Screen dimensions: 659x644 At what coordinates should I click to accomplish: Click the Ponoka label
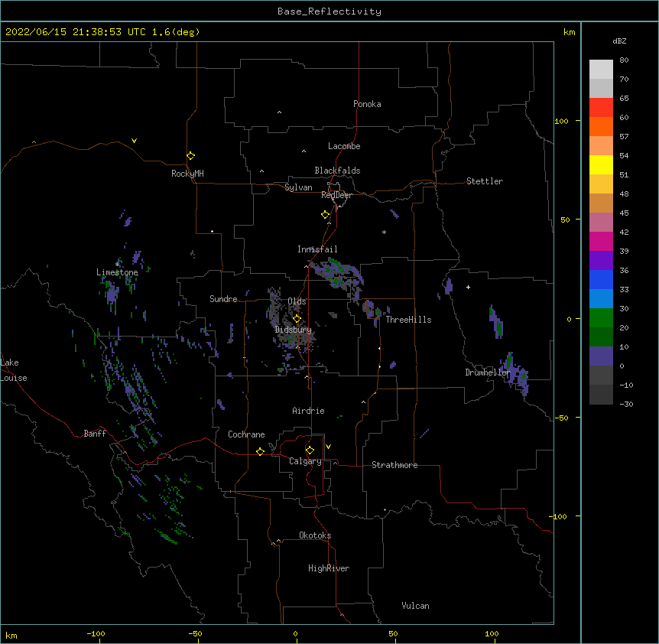coord(367,104)
